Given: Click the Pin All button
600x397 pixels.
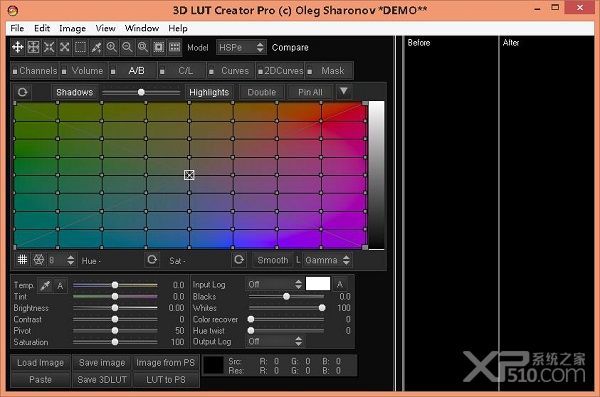Looking at the screenshot, I should coord(310,92).
